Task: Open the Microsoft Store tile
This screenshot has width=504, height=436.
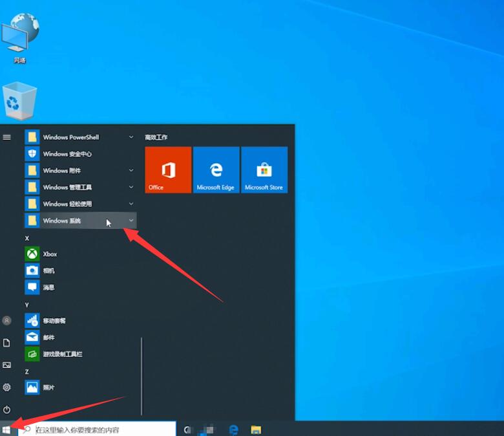Action: pyautogui.click(x=264, y=170)
